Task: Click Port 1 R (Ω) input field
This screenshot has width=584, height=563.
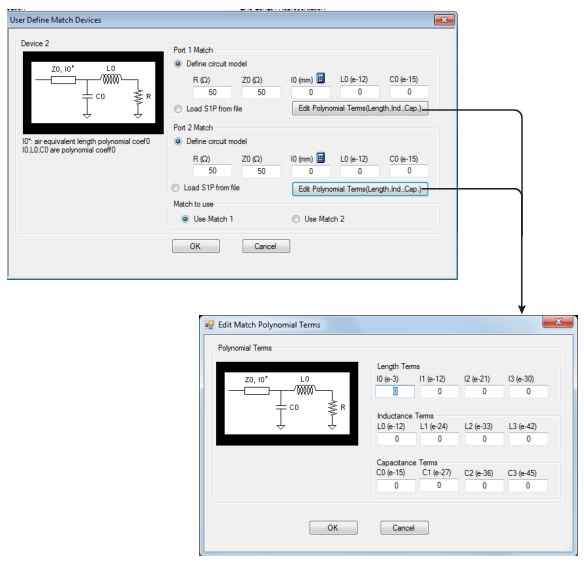Action: [x=212, y=92]
